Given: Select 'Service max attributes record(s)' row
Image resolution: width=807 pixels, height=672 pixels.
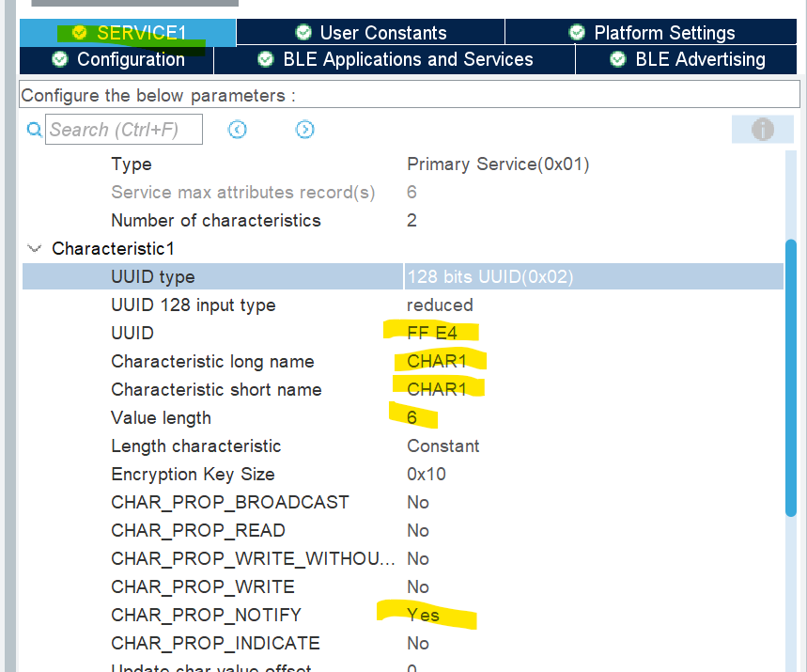Looking at the screenshot, I should coord(243,192).
